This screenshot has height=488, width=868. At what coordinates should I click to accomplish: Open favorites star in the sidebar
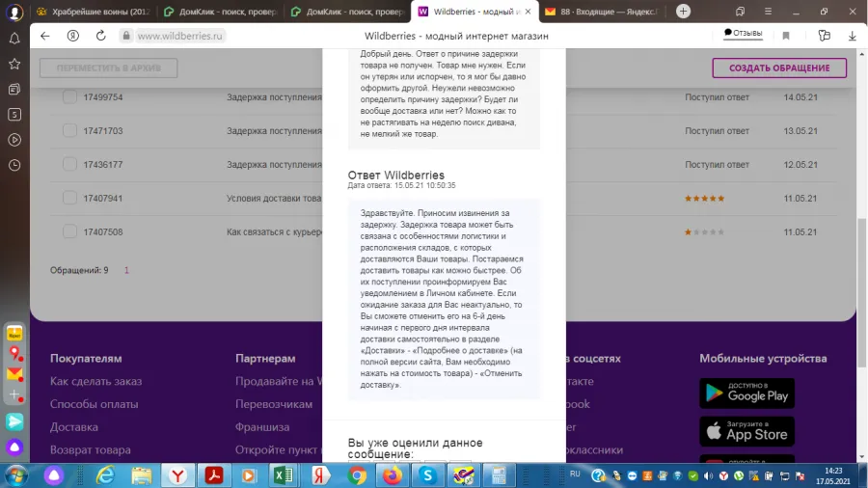(x=14, y=64)
